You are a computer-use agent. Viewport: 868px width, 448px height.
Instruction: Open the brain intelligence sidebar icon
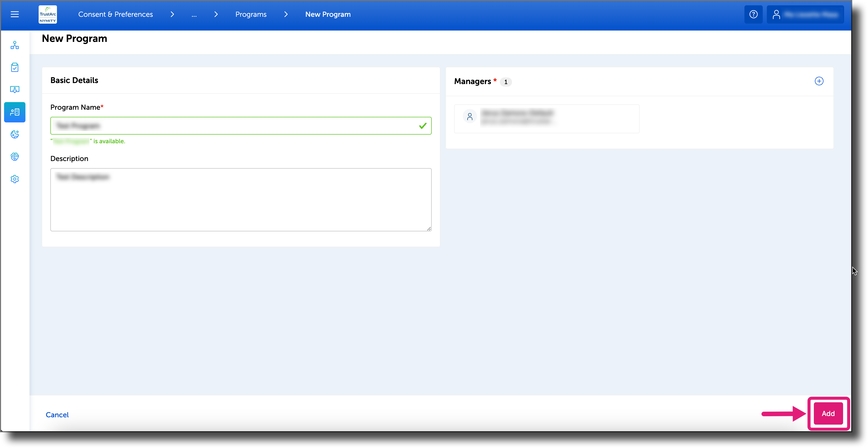15,157
